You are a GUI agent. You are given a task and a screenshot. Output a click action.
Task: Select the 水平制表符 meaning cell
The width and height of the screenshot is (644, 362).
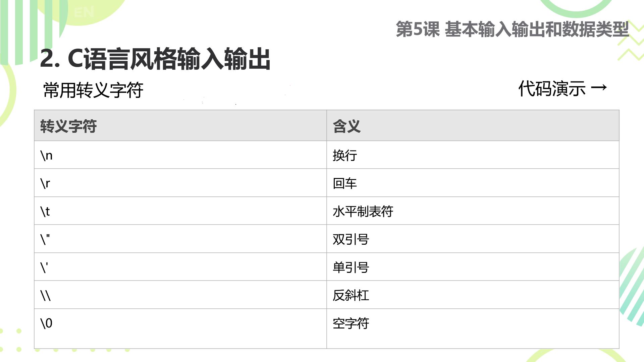tap(473, 211)
